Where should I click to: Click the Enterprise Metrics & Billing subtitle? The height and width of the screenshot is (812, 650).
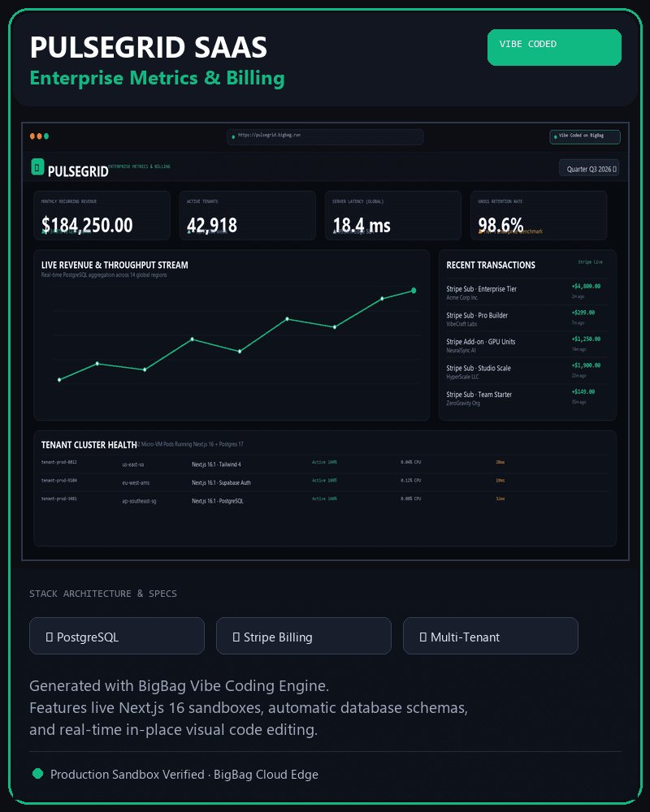157,78
